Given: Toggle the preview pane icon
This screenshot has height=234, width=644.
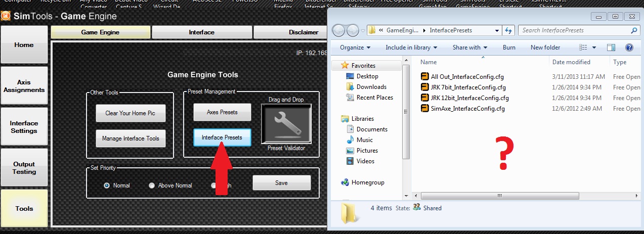Looking at the screenshot, I should pos(611,48).
